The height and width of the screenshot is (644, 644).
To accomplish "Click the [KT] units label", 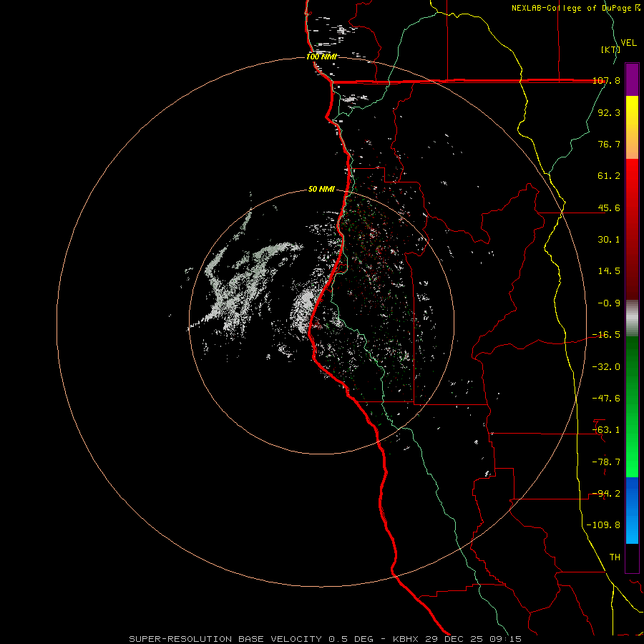I will [x=610, y=49].
